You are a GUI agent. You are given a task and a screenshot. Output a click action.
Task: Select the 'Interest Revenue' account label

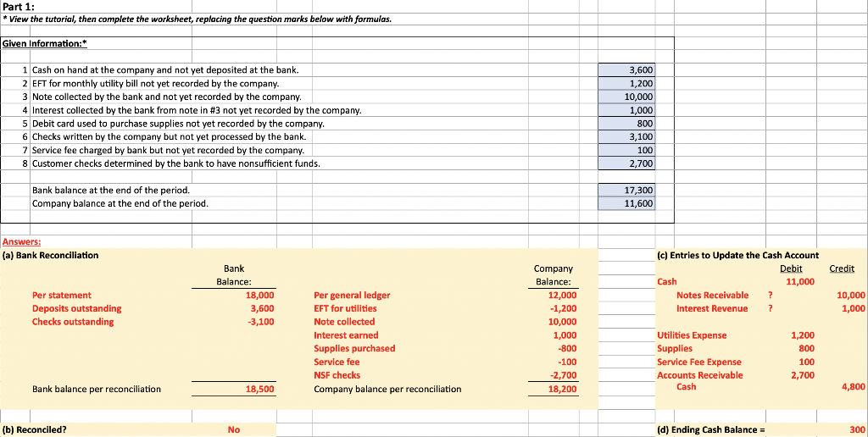pos(712,308)
